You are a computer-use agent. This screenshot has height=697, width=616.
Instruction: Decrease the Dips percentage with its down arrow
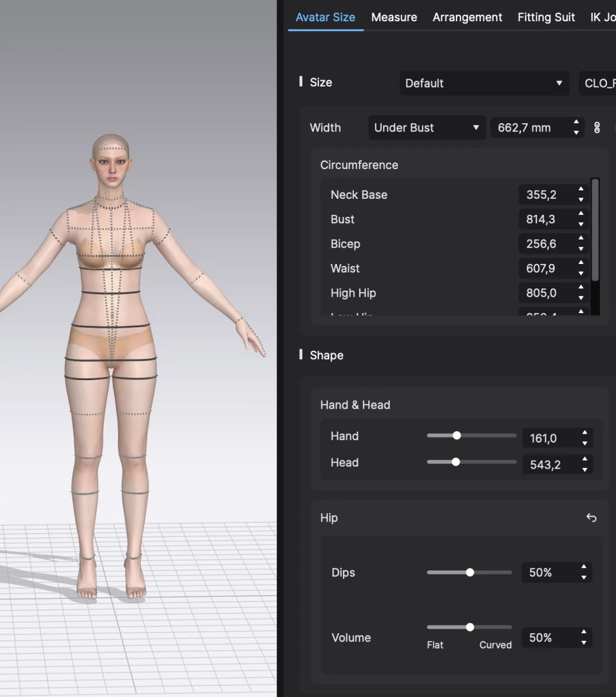point(583,576)
